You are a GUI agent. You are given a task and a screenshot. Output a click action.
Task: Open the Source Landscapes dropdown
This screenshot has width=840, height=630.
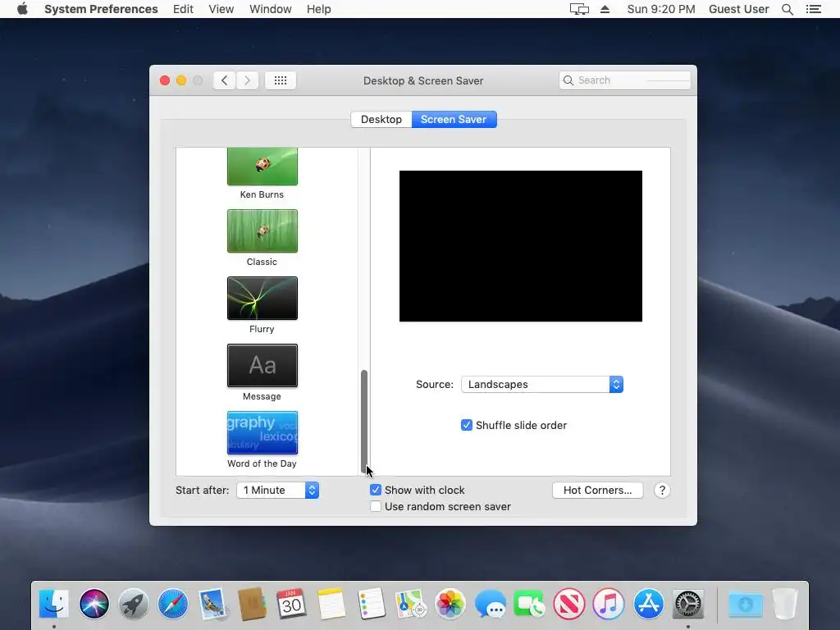tap(541, 384)
